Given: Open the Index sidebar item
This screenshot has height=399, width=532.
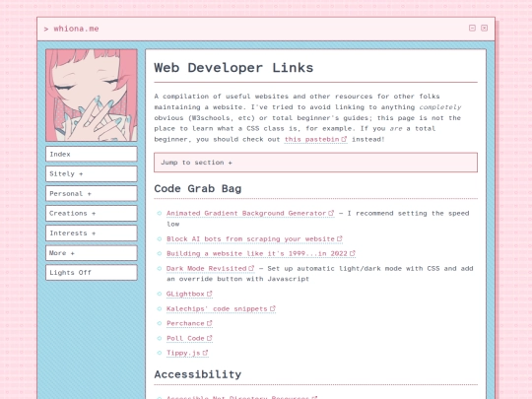Looking at the screenshot, I should (x=92, y=154).
